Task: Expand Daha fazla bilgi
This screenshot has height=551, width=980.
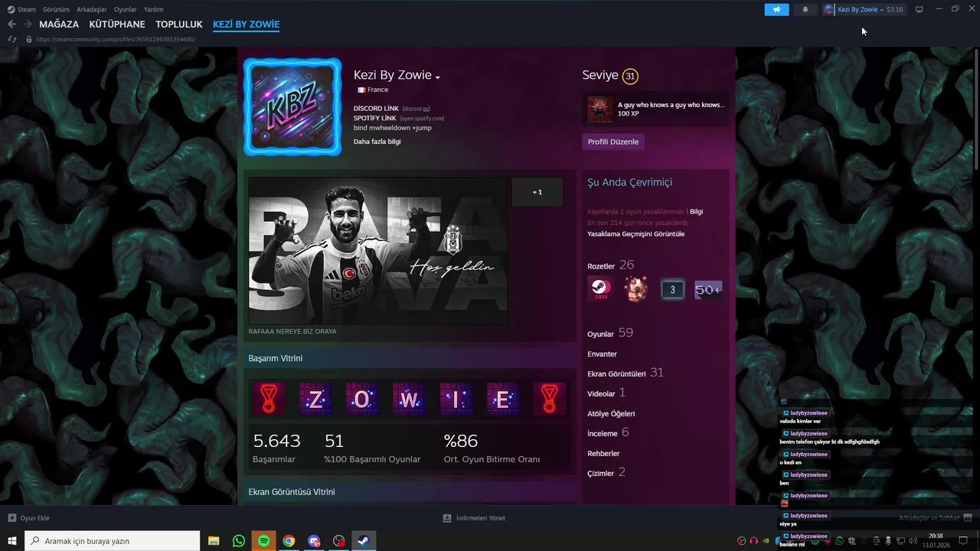Action: click(377, 142)
